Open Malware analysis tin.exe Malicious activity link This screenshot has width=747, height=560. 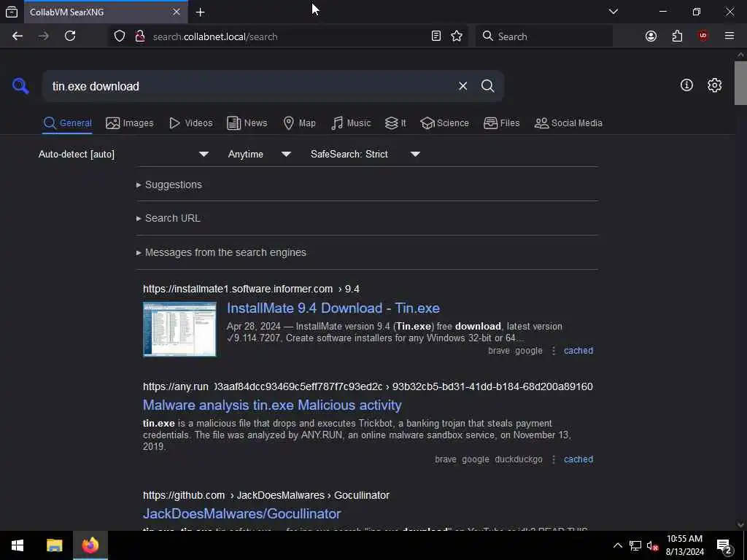[272, 405]
